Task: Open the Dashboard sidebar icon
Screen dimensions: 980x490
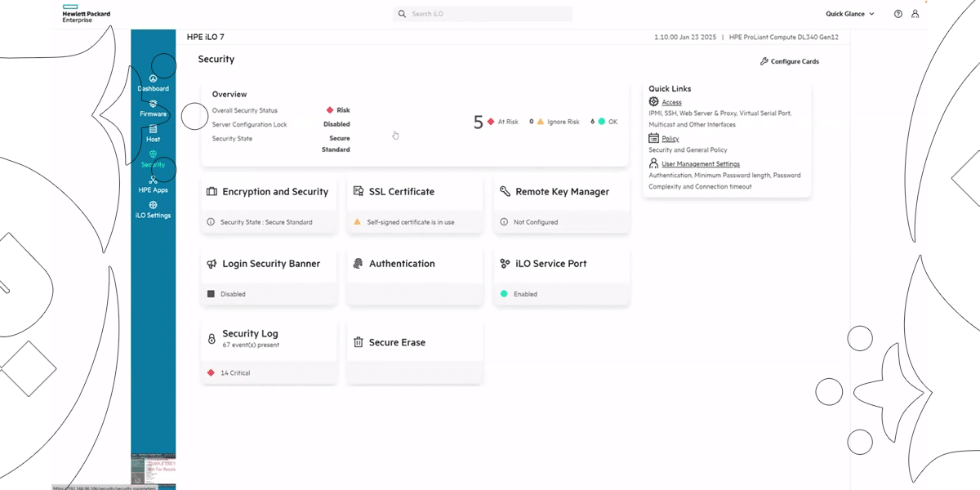Action: point(153,82)
